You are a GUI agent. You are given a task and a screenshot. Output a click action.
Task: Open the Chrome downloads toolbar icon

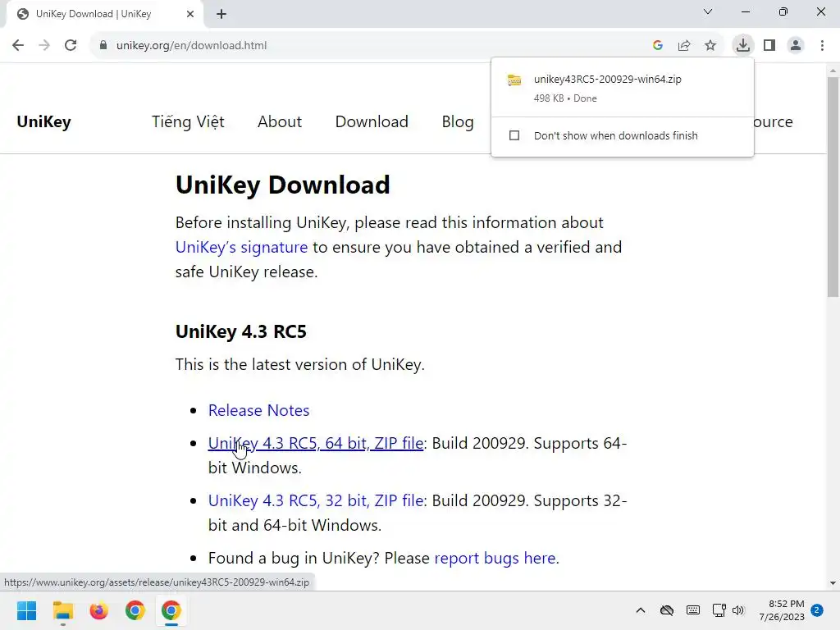pyautogui.click(x=743, y=45)
